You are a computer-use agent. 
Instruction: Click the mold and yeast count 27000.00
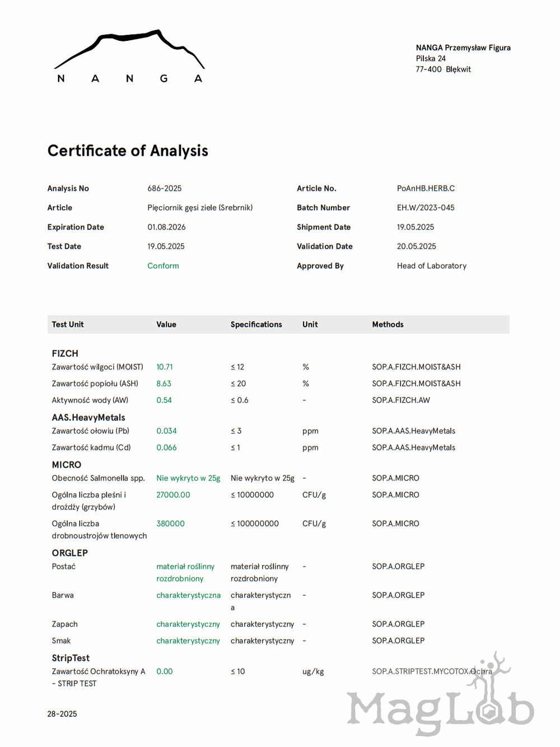(x=173, y=495)
